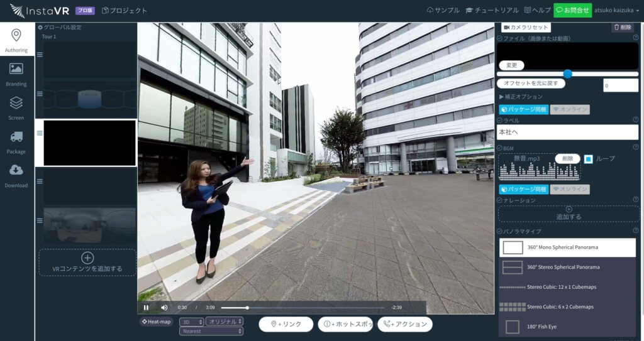Viewport: 644px width, 341px height.
Task: Pause the video playback
Action: tap(146, 307)
